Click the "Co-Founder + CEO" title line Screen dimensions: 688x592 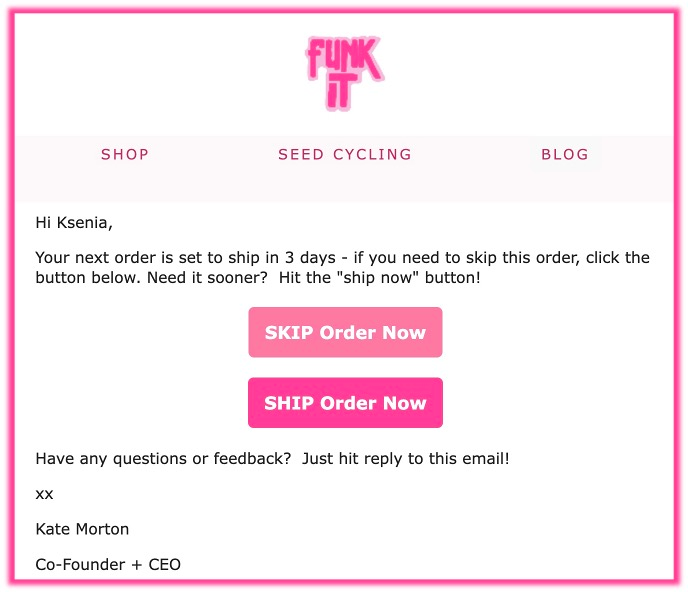pos(108,564)
